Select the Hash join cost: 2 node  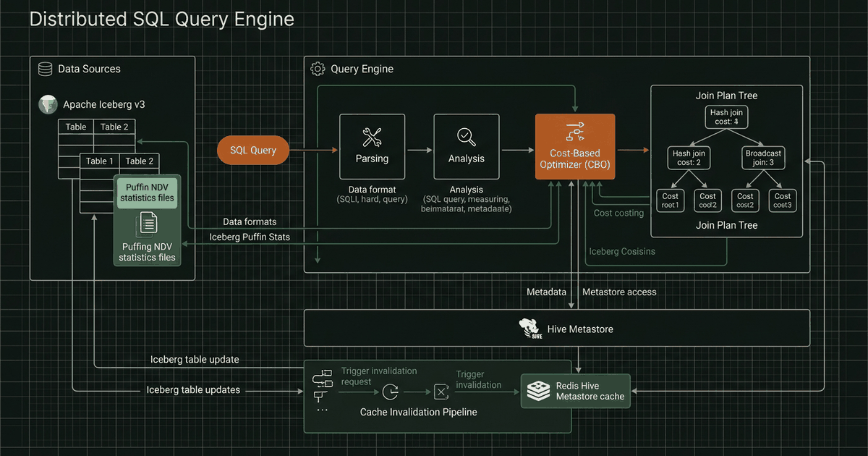[x=689, y=158]
